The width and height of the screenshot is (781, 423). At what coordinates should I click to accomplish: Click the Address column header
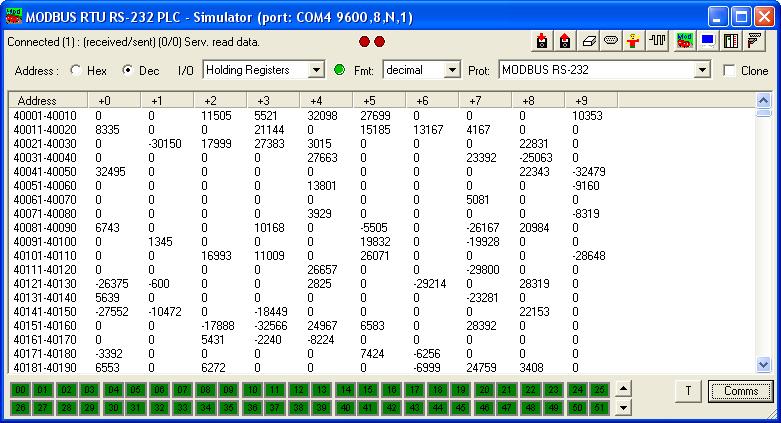point(48,101)
